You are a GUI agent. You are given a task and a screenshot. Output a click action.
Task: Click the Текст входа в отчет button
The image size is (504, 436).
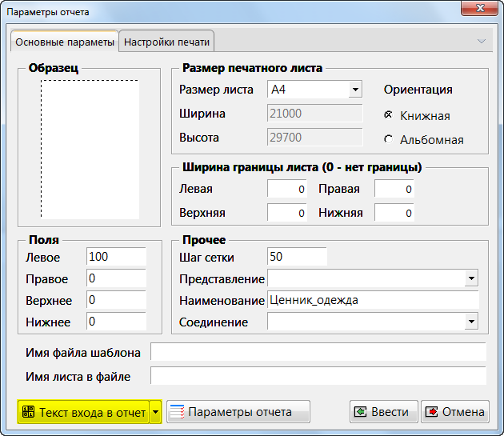[83, 412]
